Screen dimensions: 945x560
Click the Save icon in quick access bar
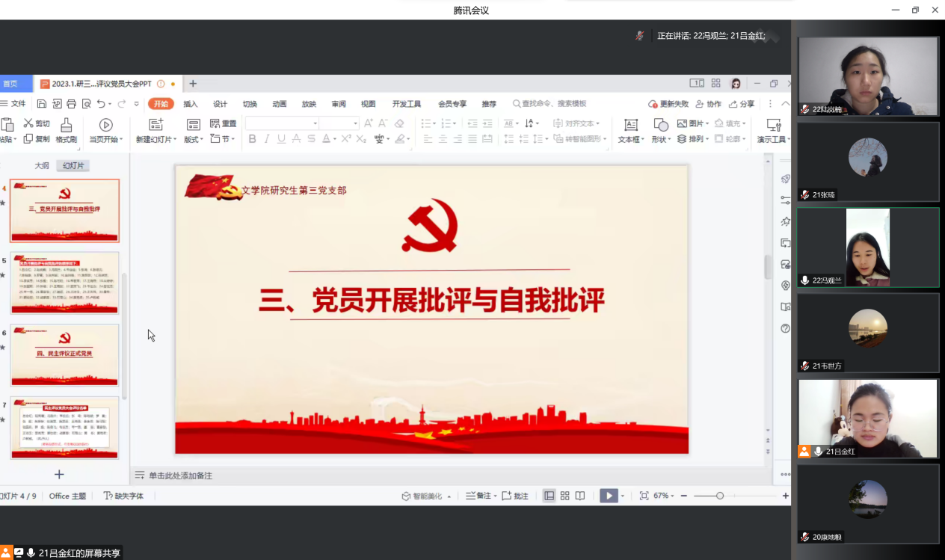(x=42, y=104)
